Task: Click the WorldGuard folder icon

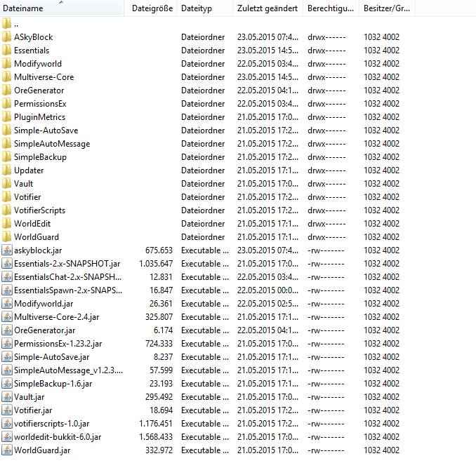Action: point(7,237)
